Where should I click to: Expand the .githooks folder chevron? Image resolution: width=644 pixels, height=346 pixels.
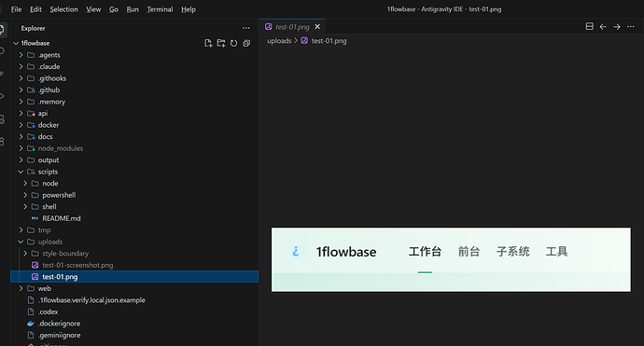(x=21, y=78)
